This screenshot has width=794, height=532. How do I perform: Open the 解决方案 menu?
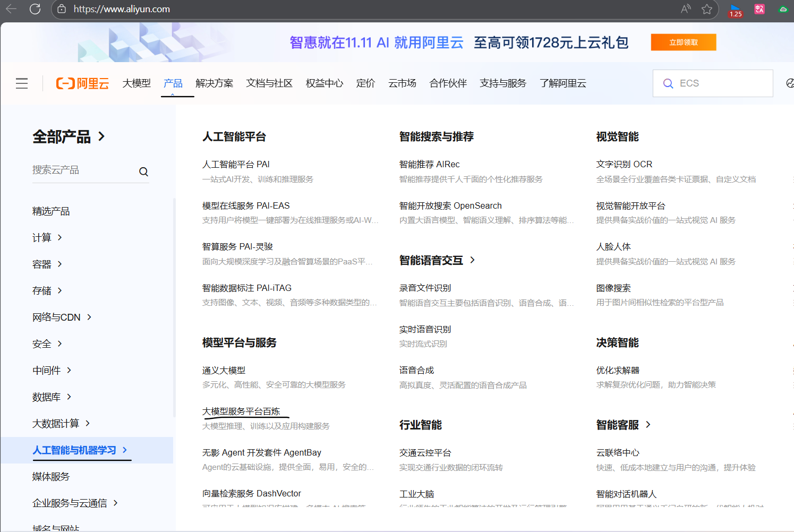pos(215,83)
